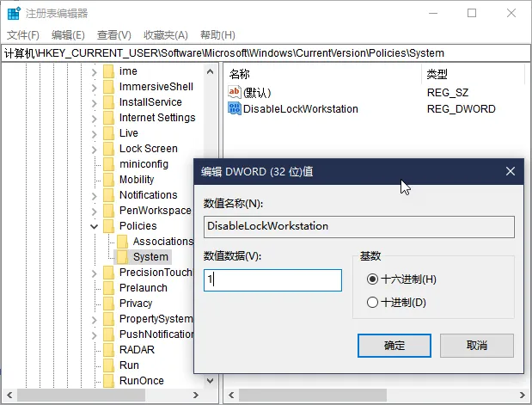
Task: Select the 十进制(D) decimal radio button
Action: 372,302
